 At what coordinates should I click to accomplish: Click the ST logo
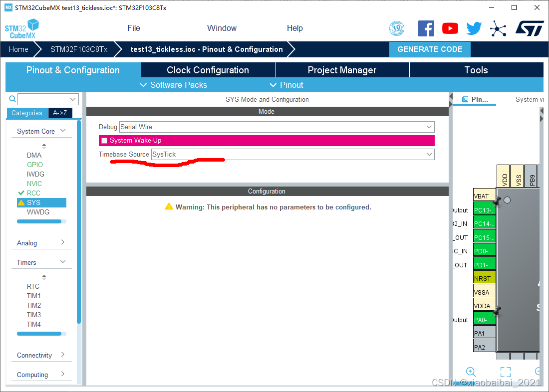pyautogui.click(x=530, y=28)
